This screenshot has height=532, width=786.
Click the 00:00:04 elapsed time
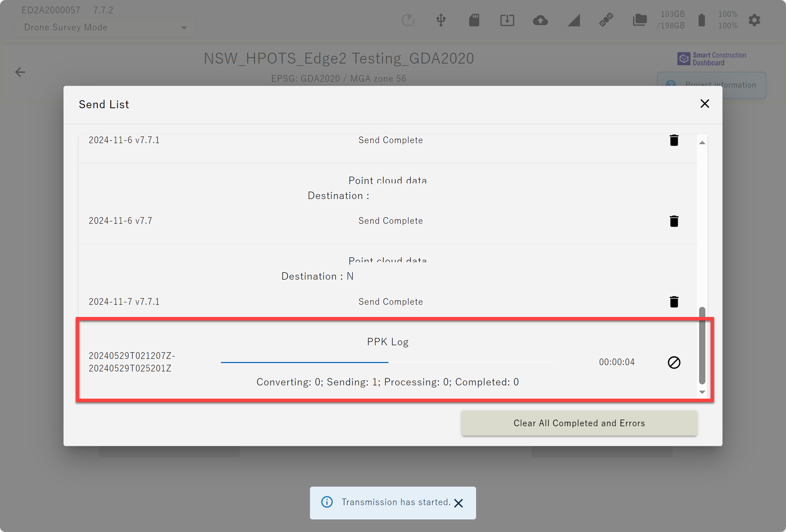[x=617, y=362]
